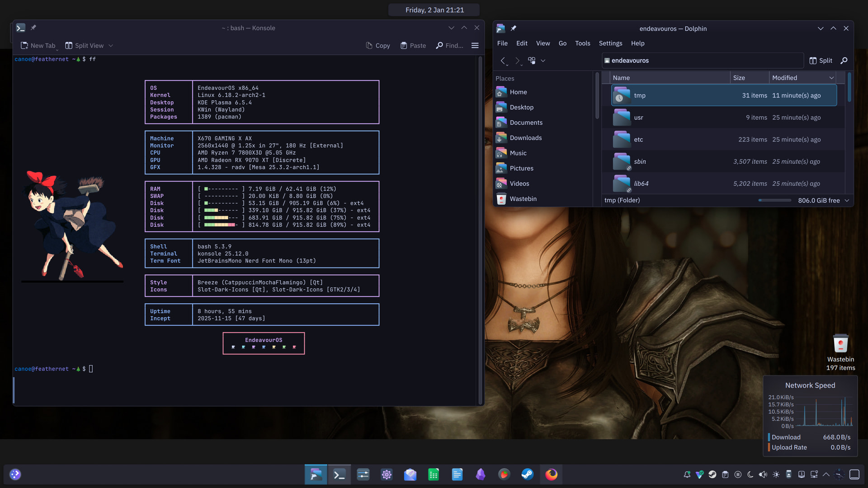This screenshot has height=488, width=868.
Task: Toggle Dolphin Split view
Action: point(821,61)
